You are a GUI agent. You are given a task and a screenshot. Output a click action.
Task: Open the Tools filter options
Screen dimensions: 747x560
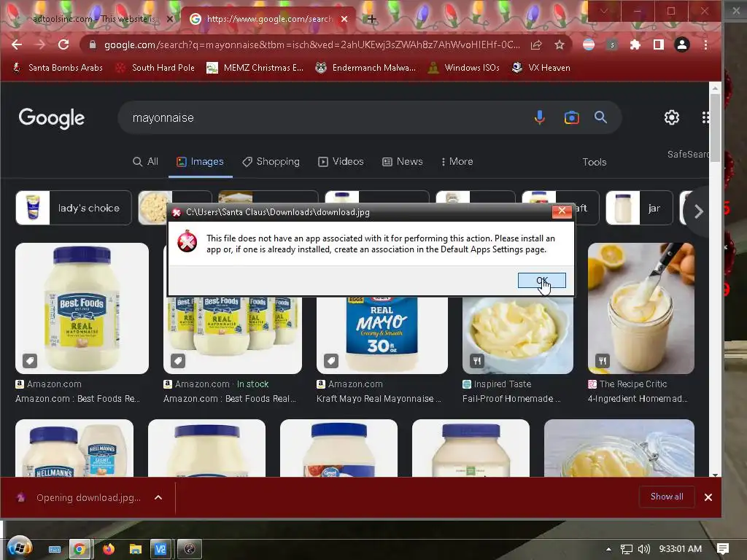(x=594, y=162)
